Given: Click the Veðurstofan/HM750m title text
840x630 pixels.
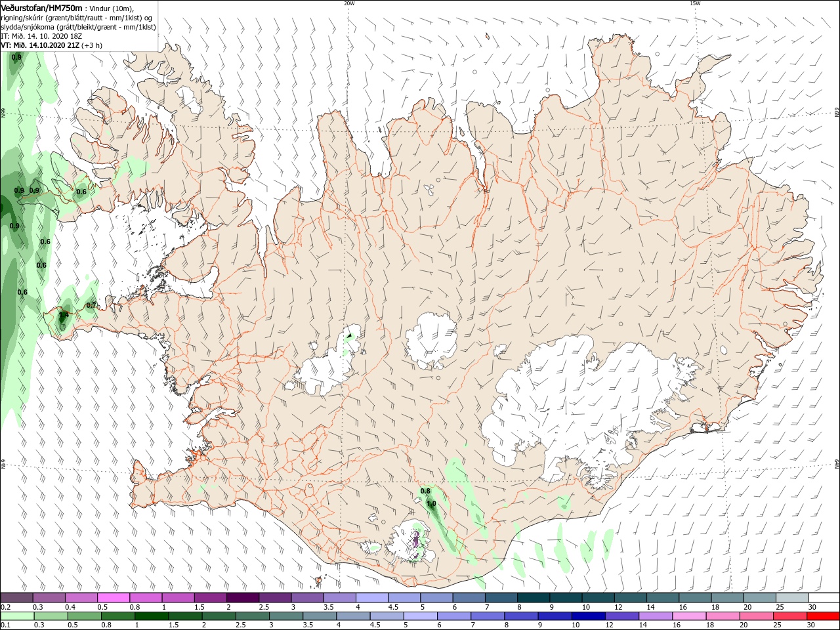Looking at the screenshot, I should [x=41, y=7].
